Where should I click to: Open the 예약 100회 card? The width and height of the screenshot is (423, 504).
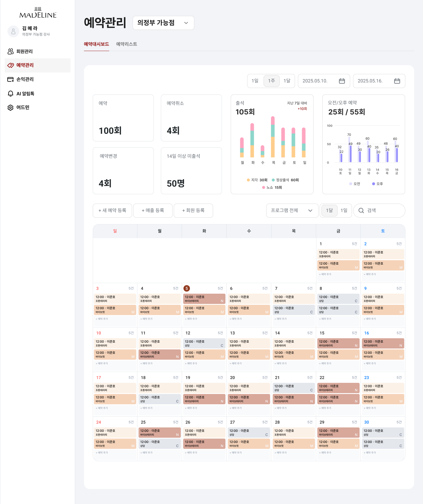(123, 118)
